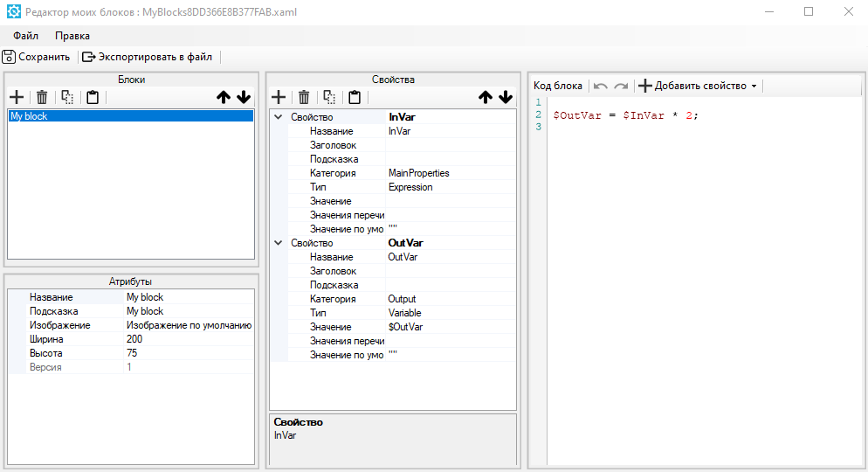Click Экспортировать в файл button
Viewport: 868px width, 472px height.
(148, 57)
